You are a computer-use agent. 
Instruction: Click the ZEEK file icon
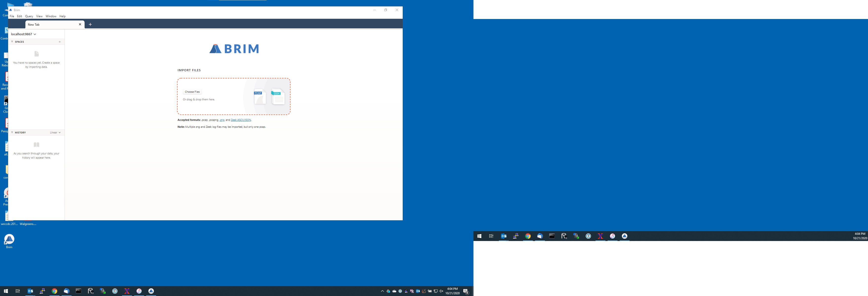coord(278,97)
